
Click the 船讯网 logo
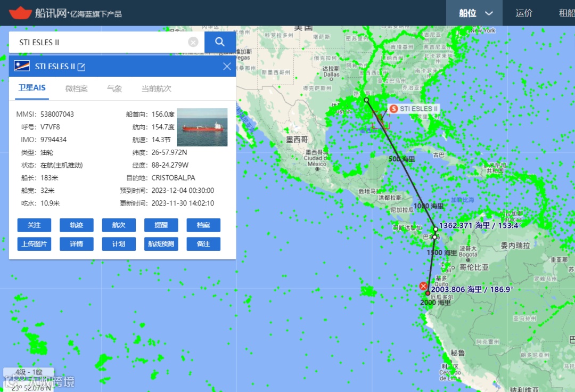coord(65,13)
